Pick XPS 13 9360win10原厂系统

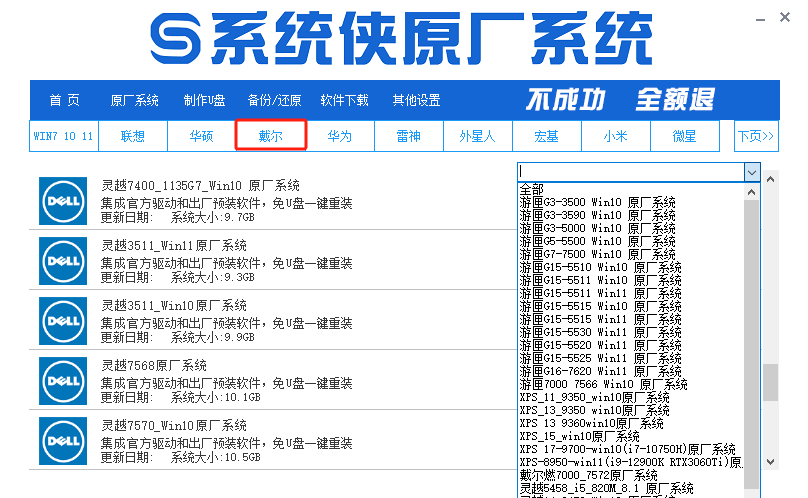tap(631, 423)
